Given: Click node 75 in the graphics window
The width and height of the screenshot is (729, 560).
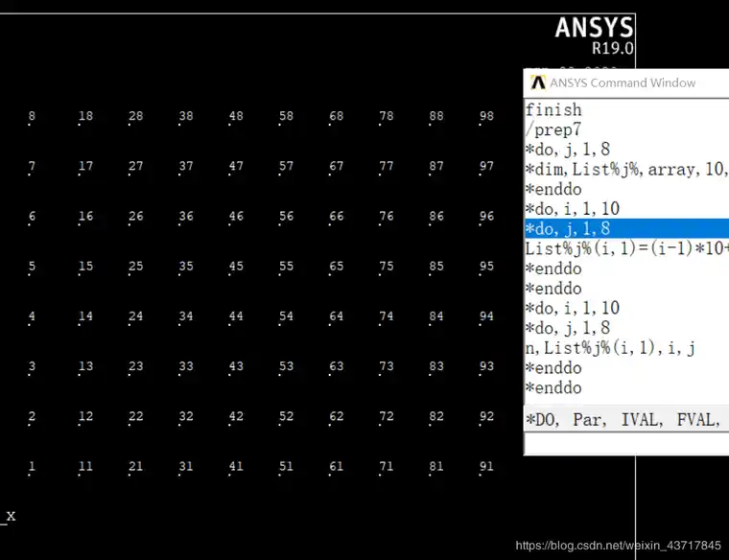Looking at the screenshot, I should pyautogui.click(x=386, y=267).
